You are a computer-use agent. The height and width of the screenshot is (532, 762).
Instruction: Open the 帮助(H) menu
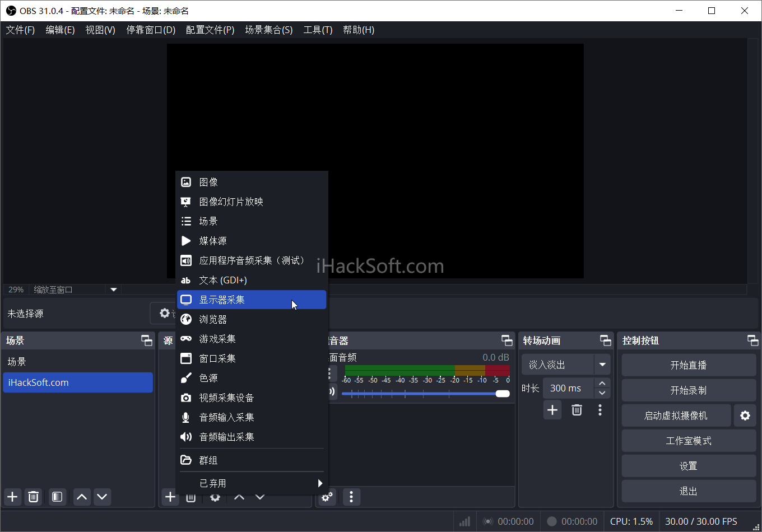[x=359, y=30]
